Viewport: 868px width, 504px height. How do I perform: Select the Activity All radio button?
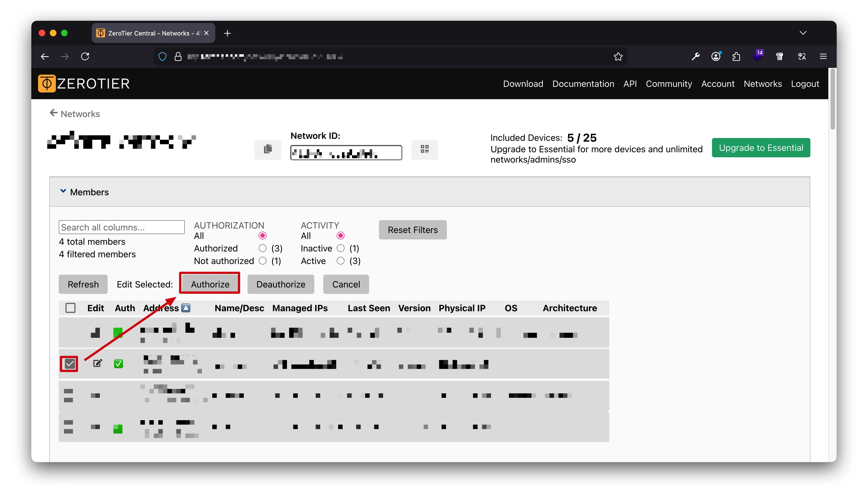point(341,236)
